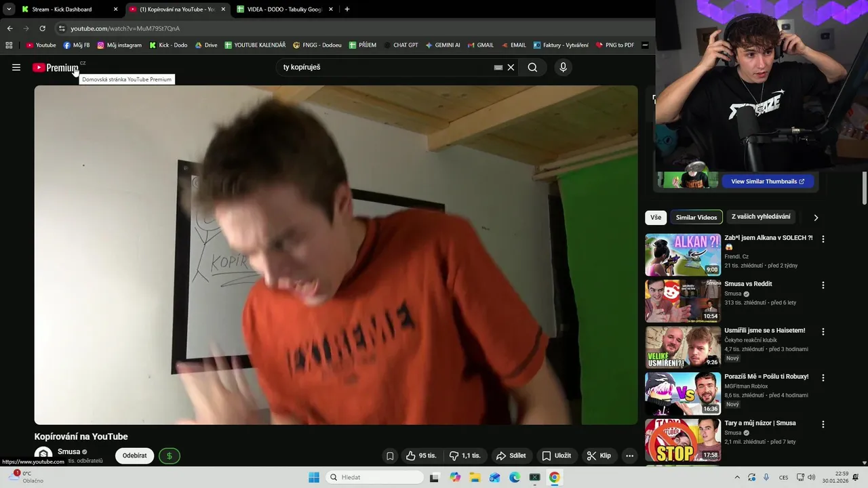The width and height of the screenshot is (868, 488).
Task: Open File Explorer from taskbar
Action: 475,477
